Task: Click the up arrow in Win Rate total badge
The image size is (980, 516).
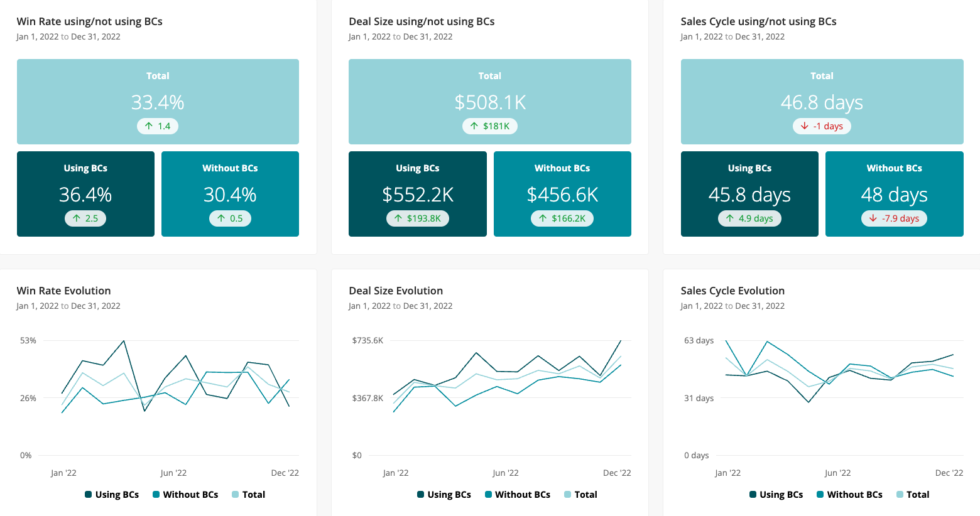Action: [149, 126]
